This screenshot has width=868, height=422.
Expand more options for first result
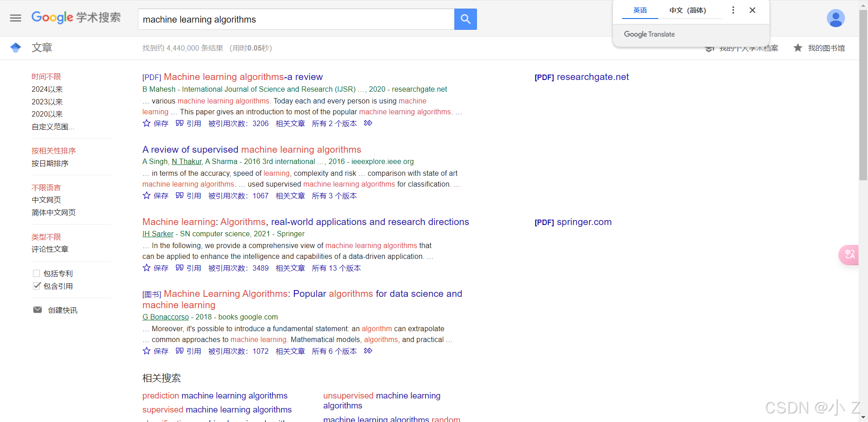(x=368, y=123)
